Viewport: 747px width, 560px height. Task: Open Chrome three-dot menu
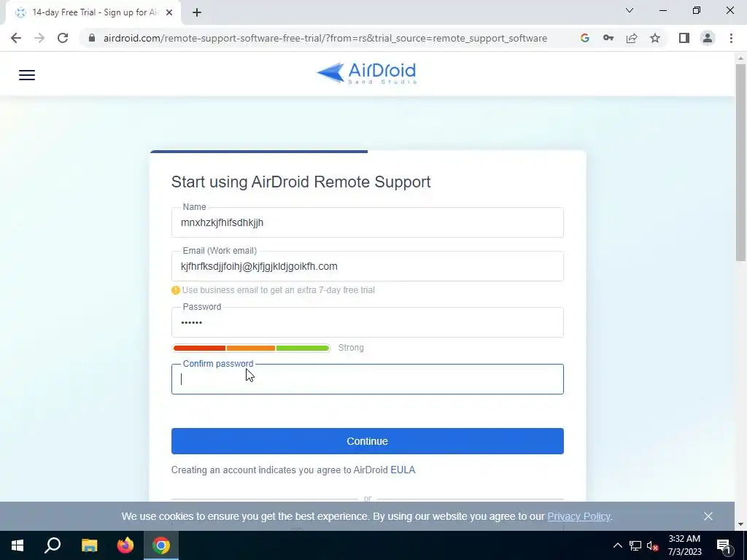pyautogui.click(x=731, y=38)
